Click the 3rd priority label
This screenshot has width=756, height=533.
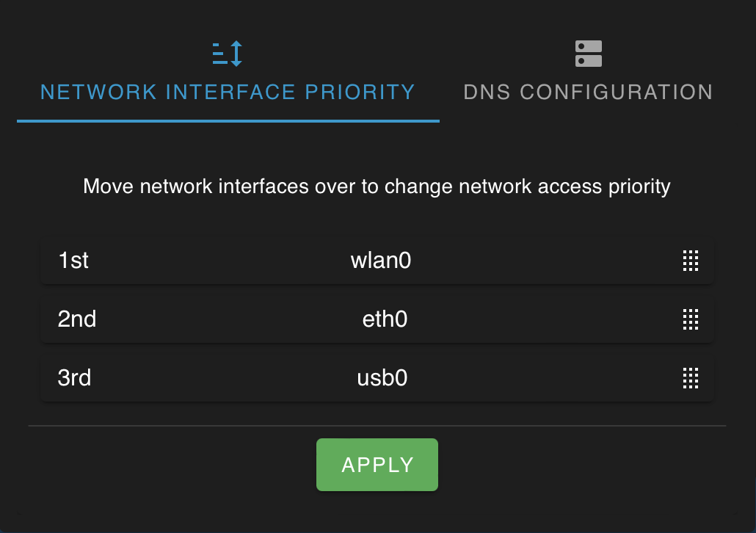pos(74,378)
